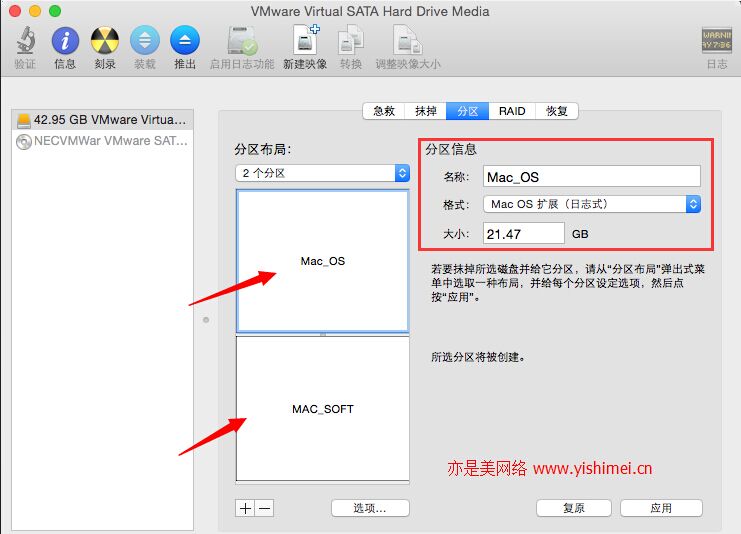Click the 'GB' unit label
Image resolution: width=741 pixels, height=534 pixels.
[x=580, y=234]
